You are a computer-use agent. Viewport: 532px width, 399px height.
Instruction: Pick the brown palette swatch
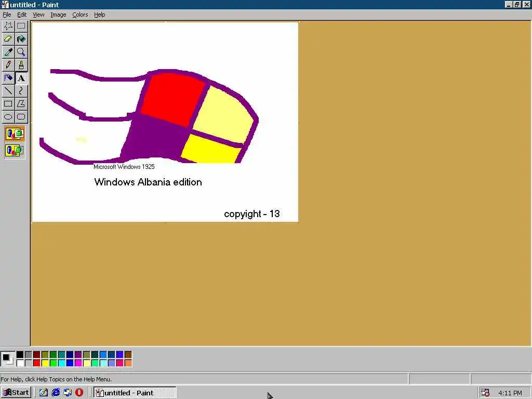pyautogui.click(x=128, y=355)
